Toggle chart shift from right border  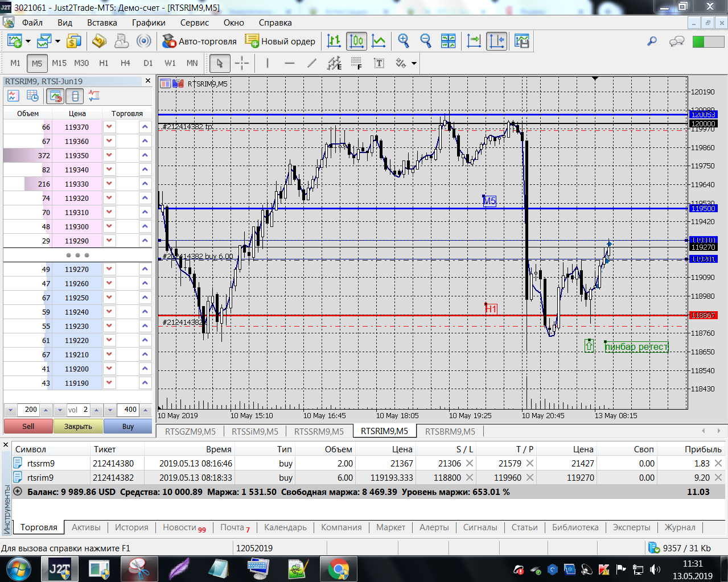[x=496, y=41]
